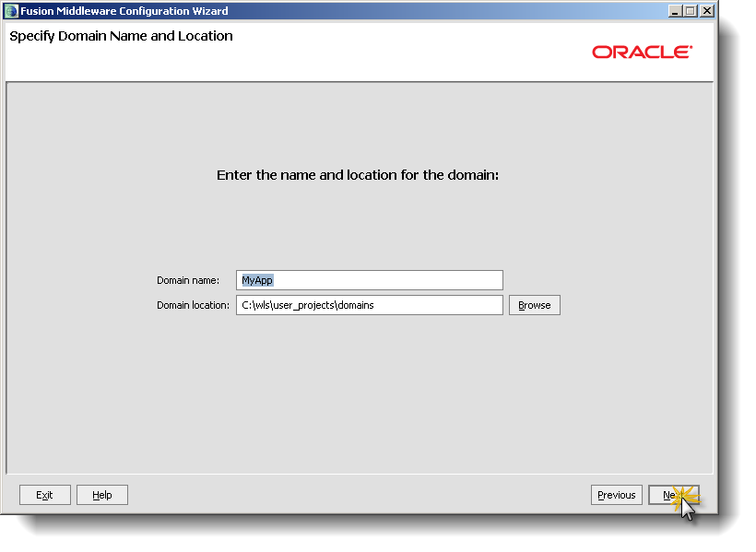Open the Browse dialog for domain location
The image size is (756, 552).
click(534, 304)
